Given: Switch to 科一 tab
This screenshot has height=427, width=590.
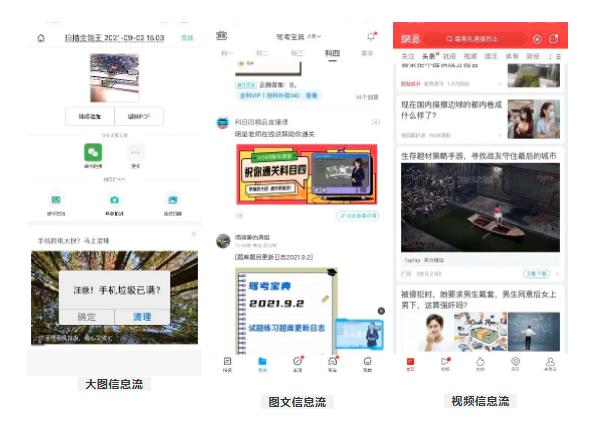Looking at the screenshot, I should click(227, 53).
